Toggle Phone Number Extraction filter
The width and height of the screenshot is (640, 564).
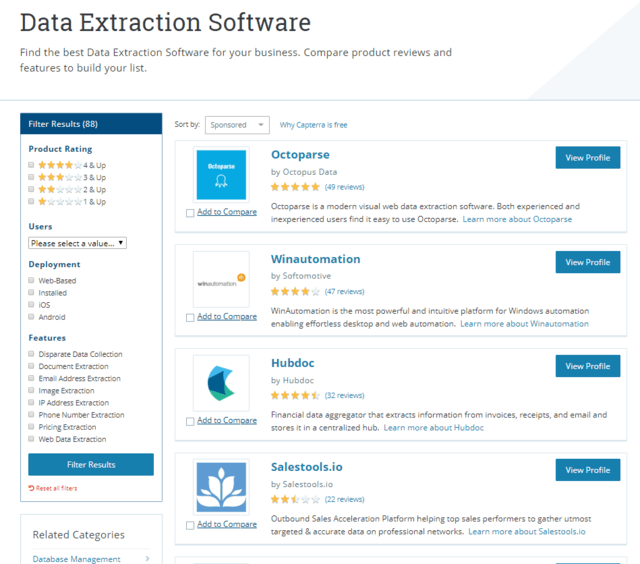coord(31,415)
